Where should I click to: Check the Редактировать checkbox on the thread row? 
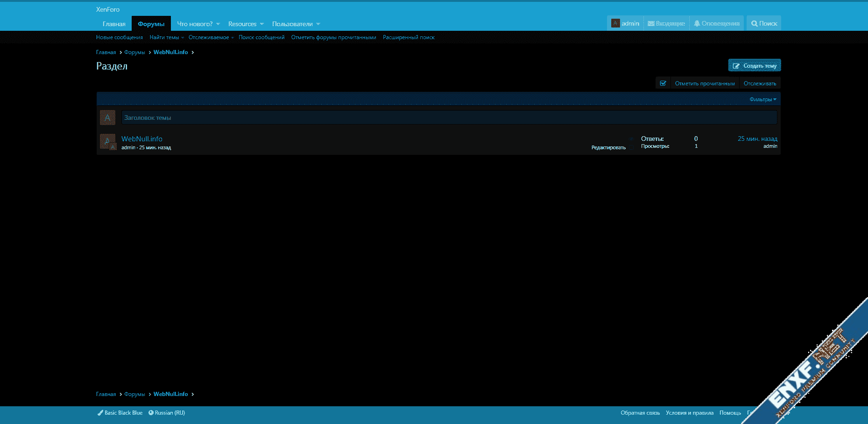[631, 147]
